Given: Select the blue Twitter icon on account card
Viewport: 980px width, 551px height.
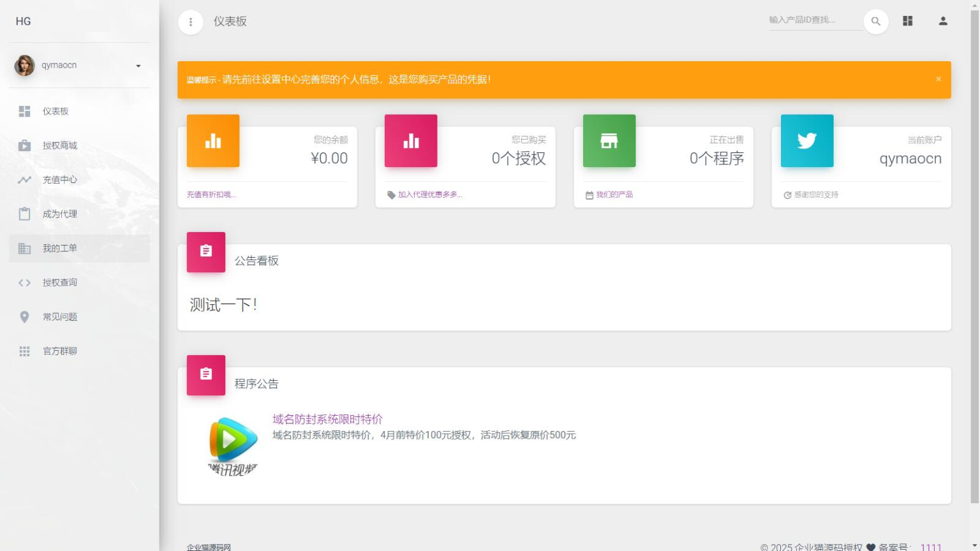Looking at the screenshot, I should (806, 140).
